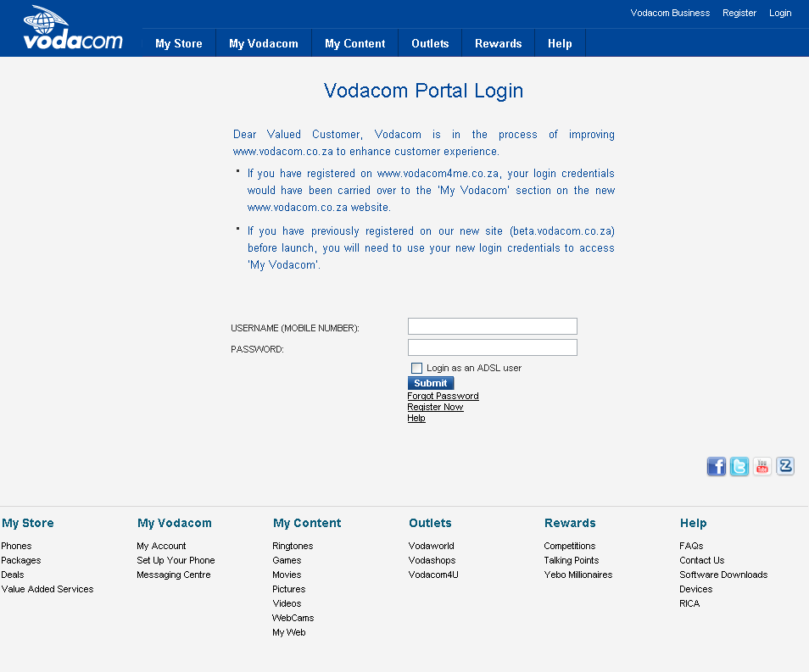Open the FAQs footer link
The height and width of the screenshot is (672, 809).
point(691,546)
